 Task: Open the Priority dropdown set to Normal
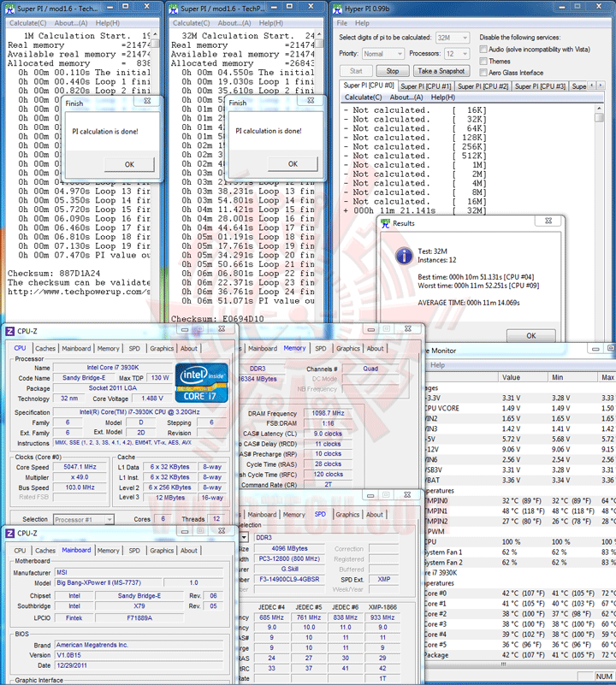[383, 54]
